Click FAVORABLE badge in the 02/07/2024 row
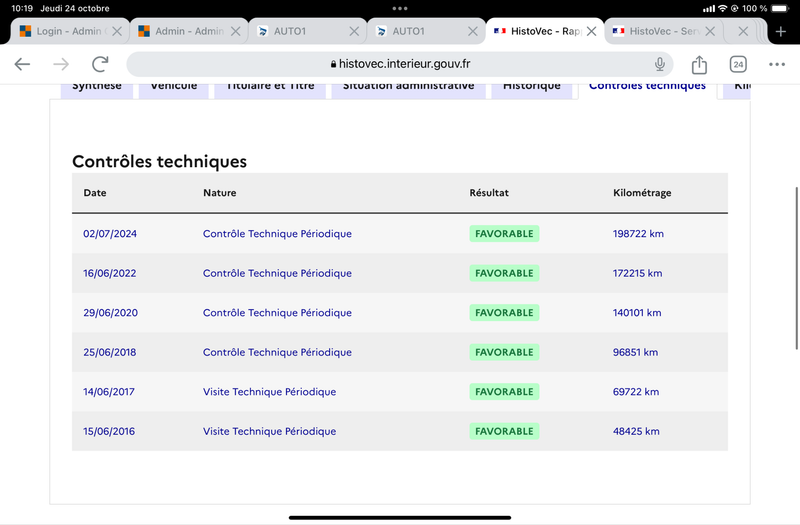This screenshot has width=800, height=525. [504, 234]
